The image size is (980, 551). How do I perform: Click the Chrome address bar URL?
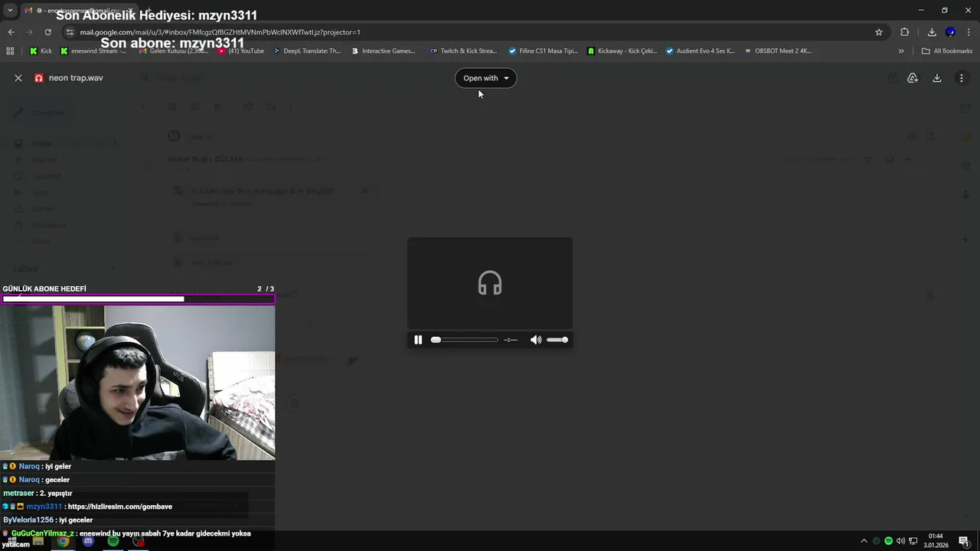(x=220, y=32)
